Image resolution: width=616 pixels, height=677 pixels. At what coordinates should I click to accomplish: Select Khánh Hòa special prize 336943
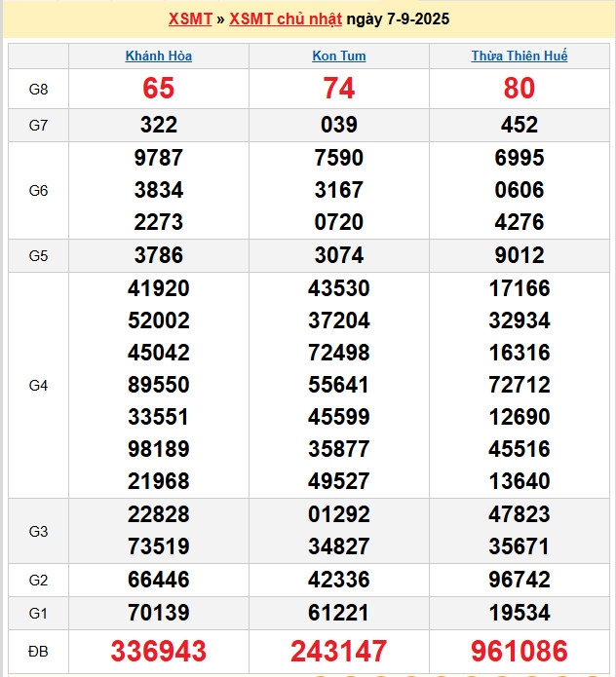click(159, 651)
